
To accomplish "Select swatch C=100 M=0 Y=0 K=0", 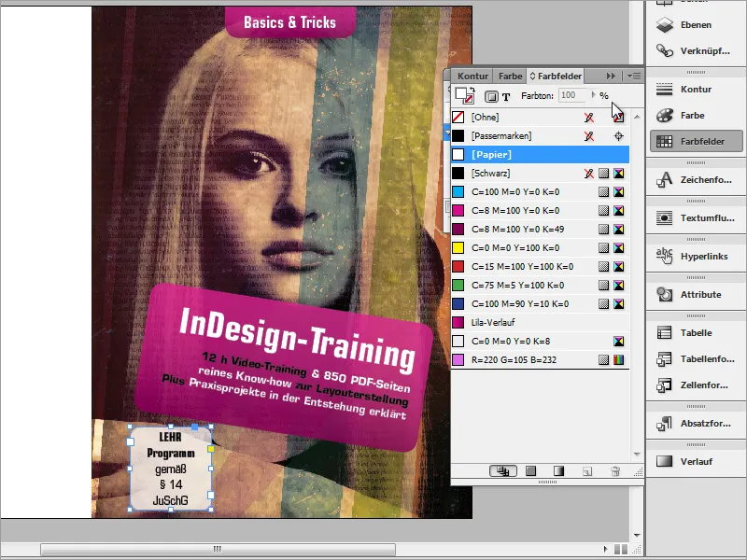I will coord(540,192).
